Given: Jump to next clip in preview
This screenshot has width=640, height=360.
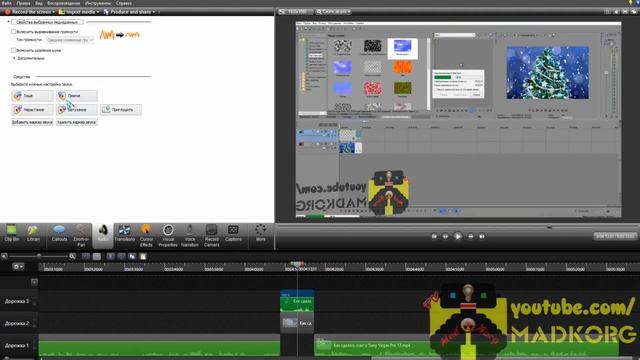Looking at the screenshot, I should point(482,236).
